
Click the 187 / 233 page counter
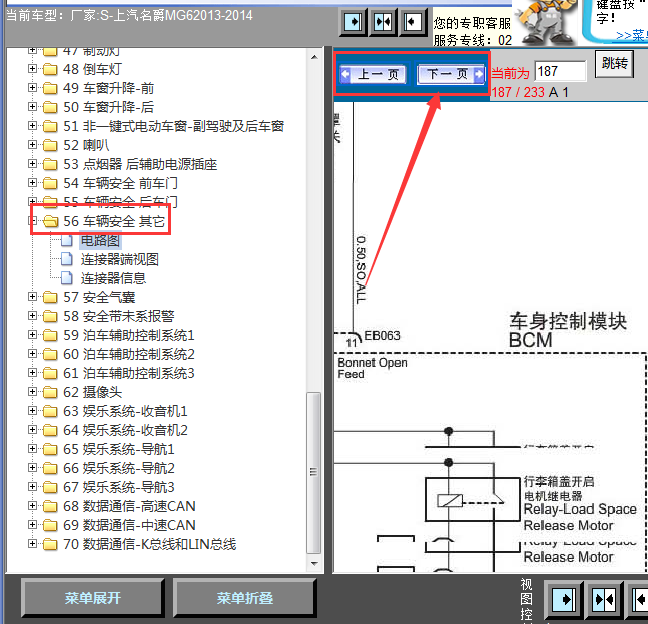coord(518,92)
